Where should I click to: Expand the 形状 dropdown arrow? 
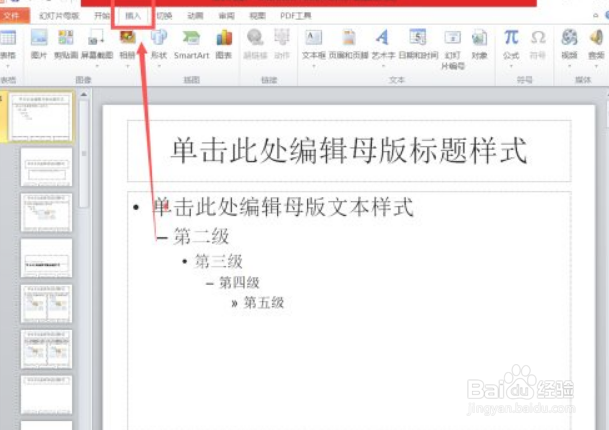(159, 66)
